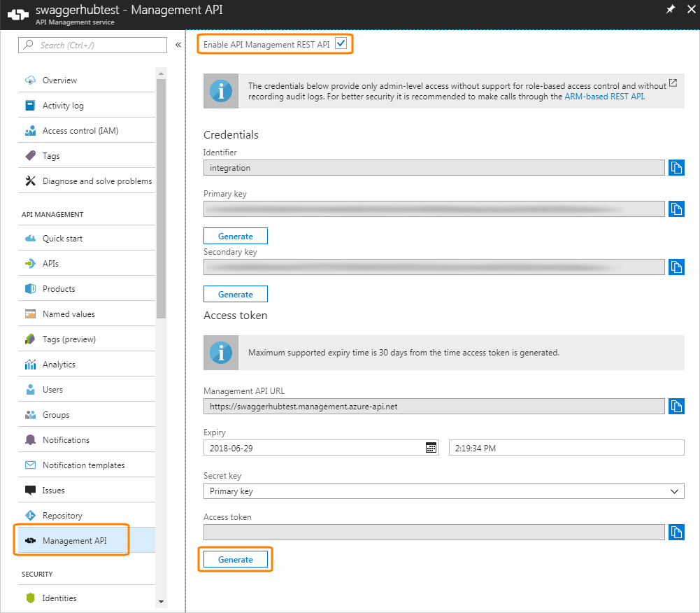Copy the Access token via copy icon
This screenshot has height=613, width=700.
[676, 532]
